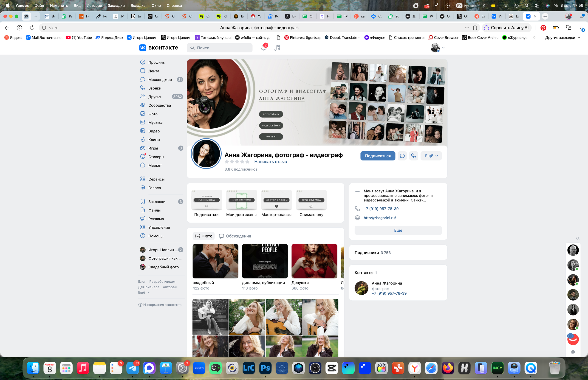Expand Ещё in sidebar footer links
588x380 pixels.
[144, 292]
